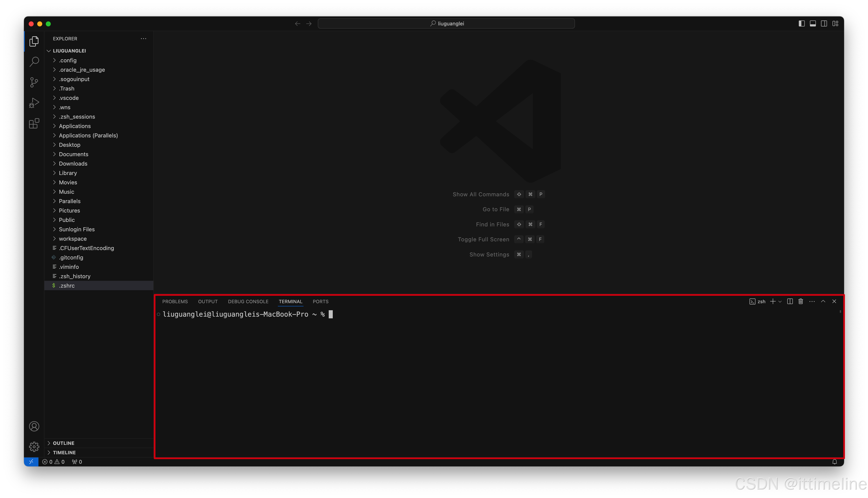Open the Source Control view

tap(34, 82)
